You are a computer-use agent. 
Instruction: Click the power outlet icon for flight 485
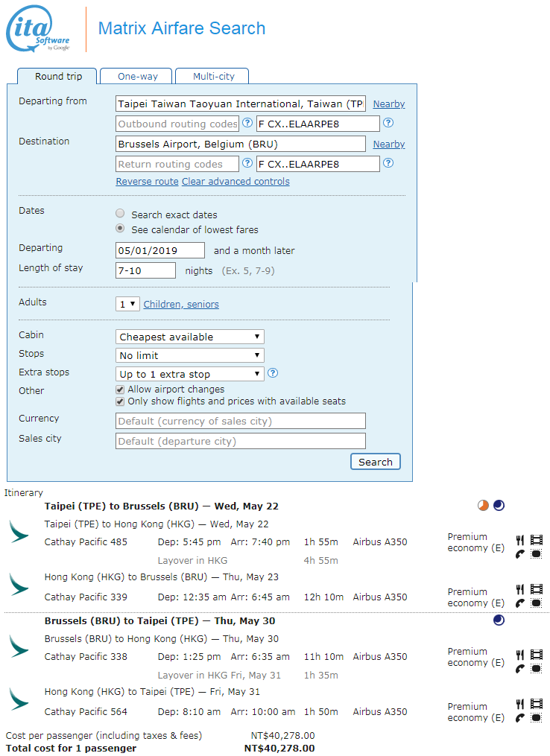[x=537, y=554]
